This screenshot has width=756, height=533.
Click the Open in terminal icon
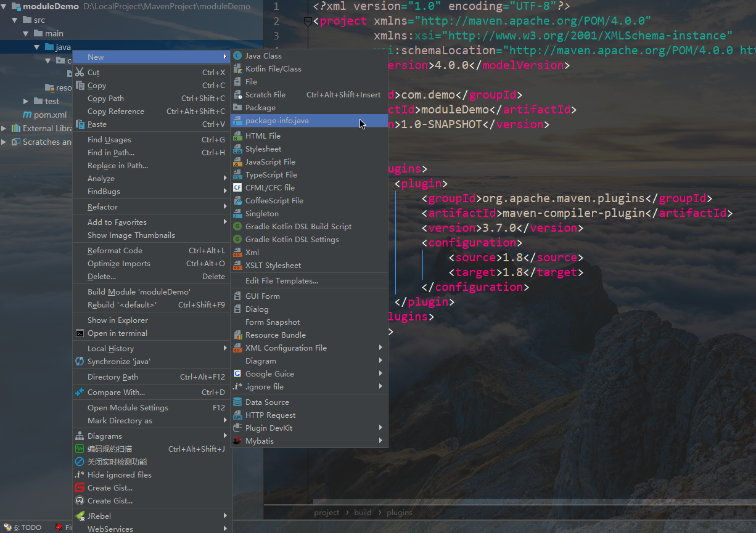[x=80, y=333]
